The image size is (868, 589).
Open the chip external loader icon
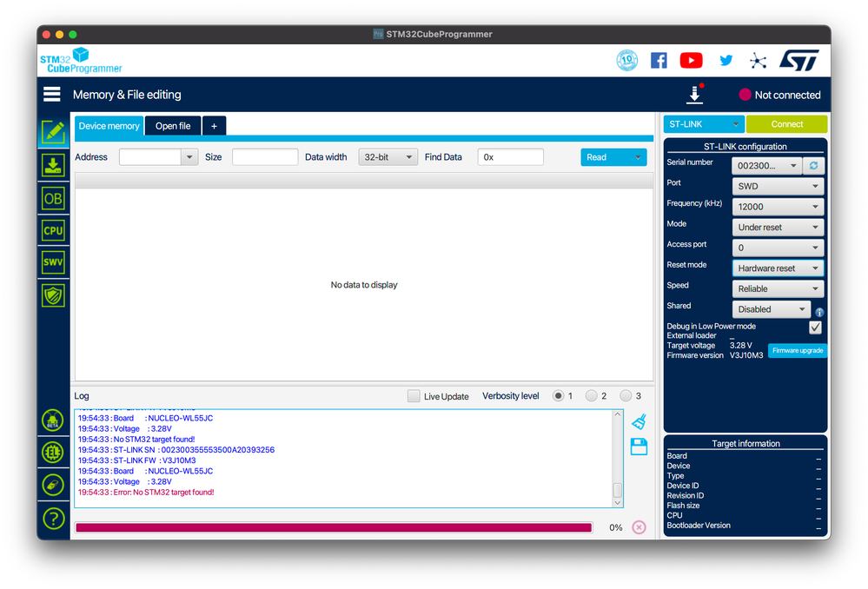coord(53,453)
